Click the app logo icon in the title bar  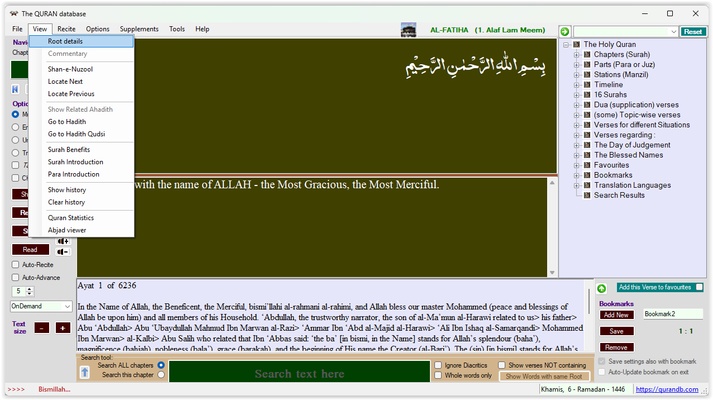click(14, 14)
